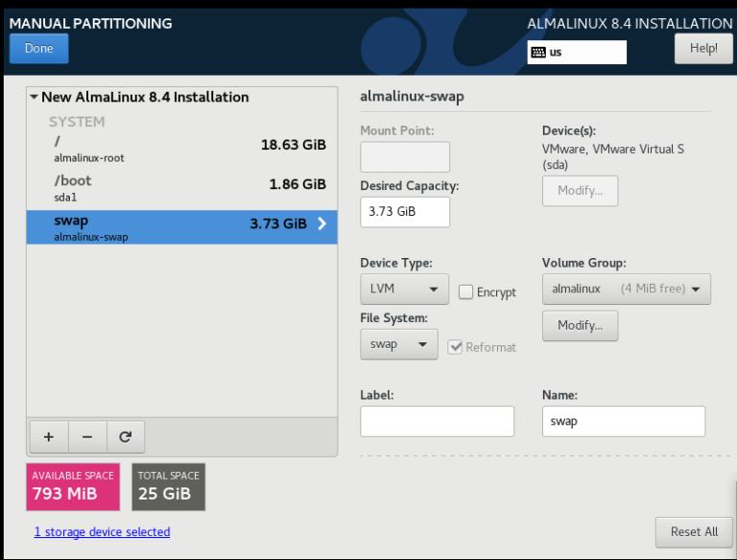Click the 18.63 GiB size value
Viewport: 737px width, 560px height.
click(294, 145)
